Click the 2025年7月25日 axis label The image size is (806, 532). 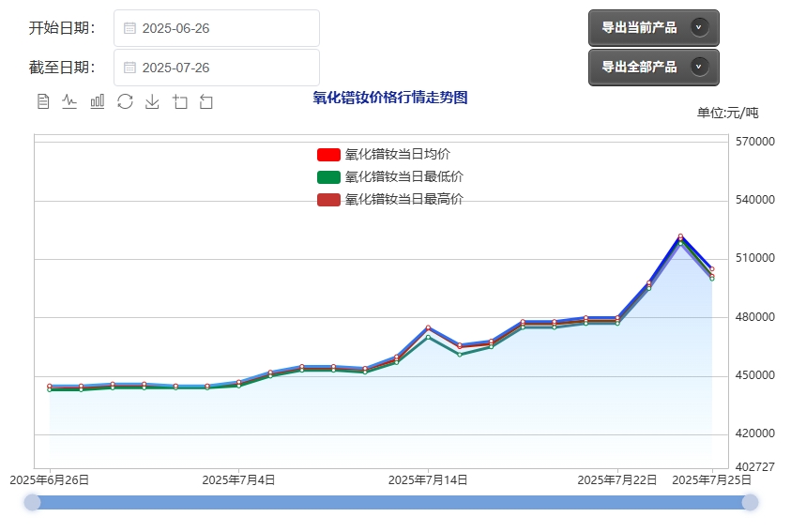[712, 480]
